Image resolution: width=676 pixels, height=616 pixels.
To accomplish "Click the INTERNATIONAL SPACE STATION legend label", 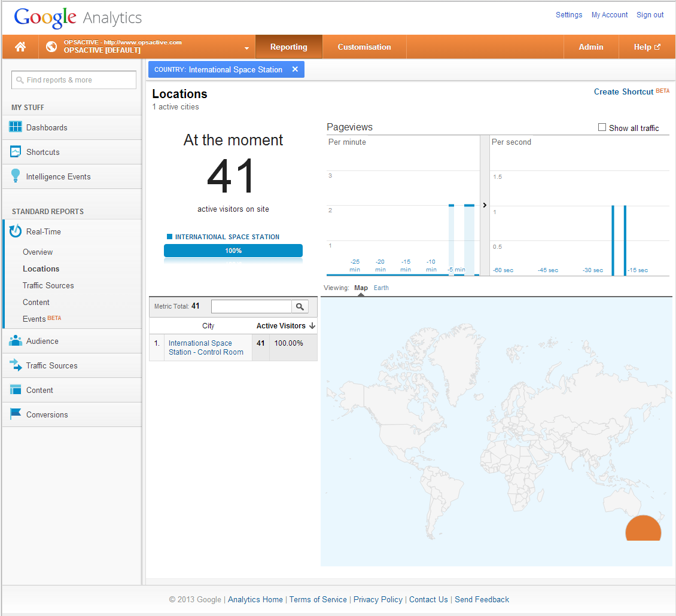I will (227, 237).
